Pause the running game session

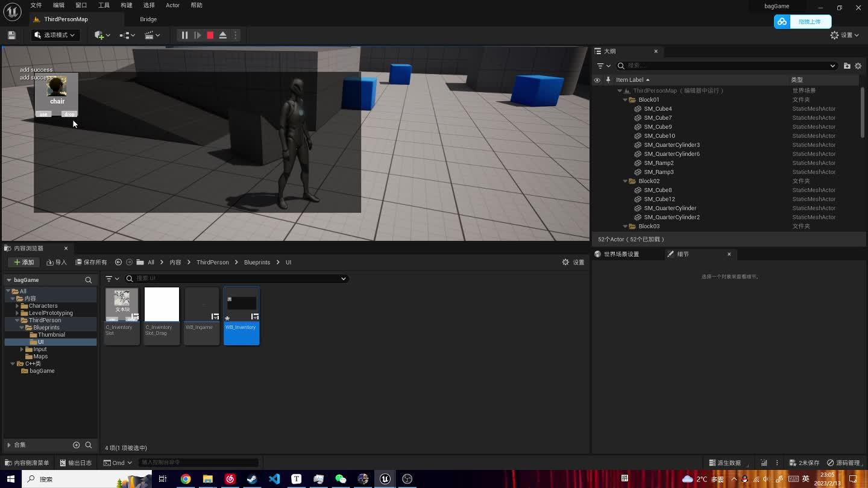tap(184, 35)
